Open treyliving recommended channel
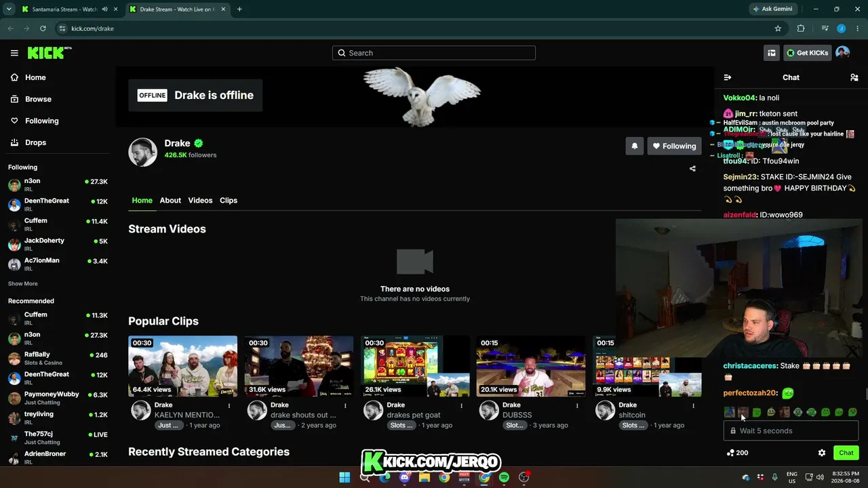This screenshot has height=488, width=868. (58, 418)
